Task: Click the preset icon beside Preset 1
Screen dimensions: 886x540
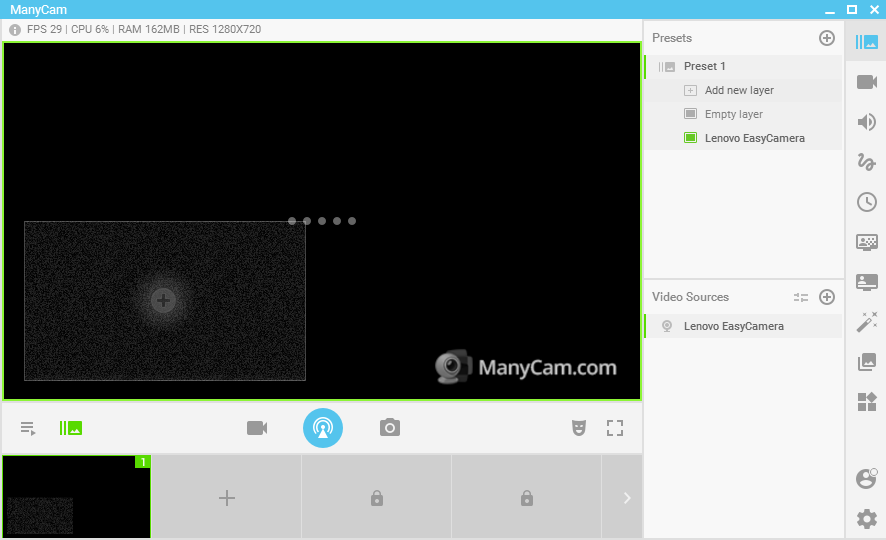Action: coord(667,67)
